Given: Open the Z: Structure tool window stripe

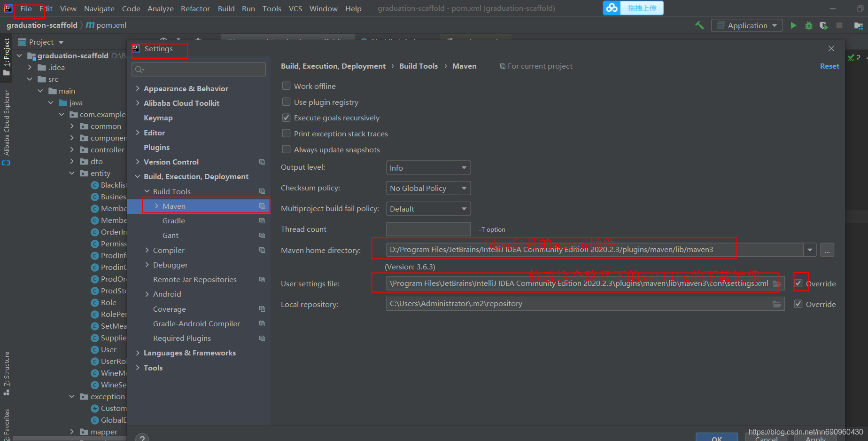Looking at the screenshot, I should point(7,373).
